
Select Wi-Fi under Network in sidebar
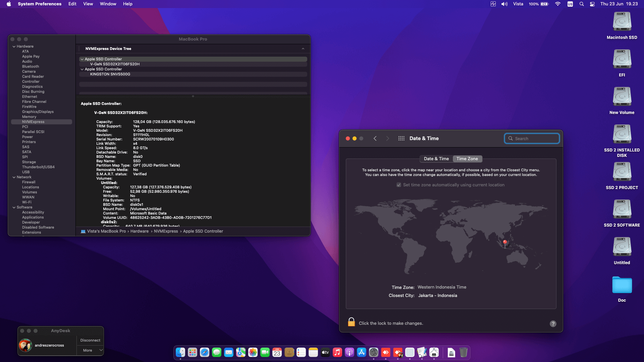(27, 202)
